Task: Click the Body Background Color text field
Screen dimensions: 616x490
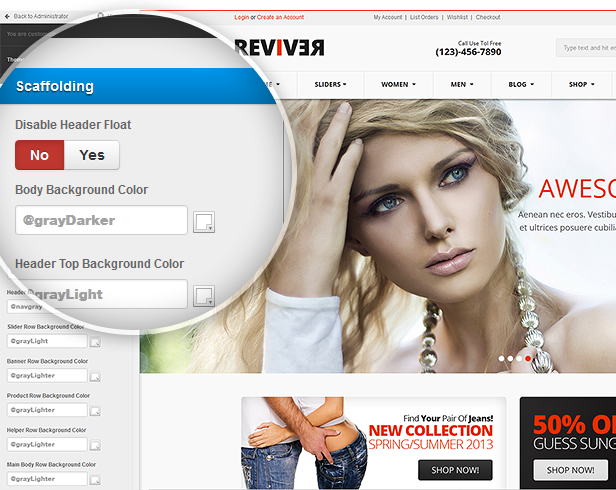Action: coord(101,220)
